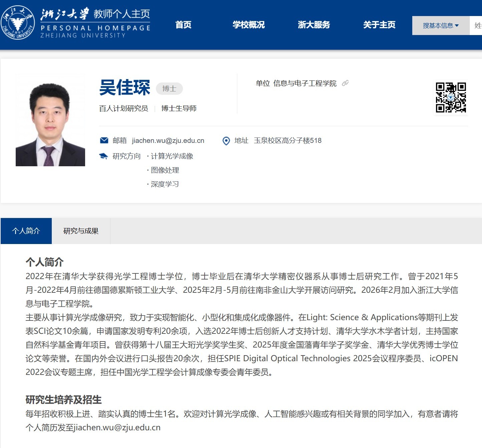Click the QR code image
The width and height of the screenshot is (482, 448).
(451, 97)
